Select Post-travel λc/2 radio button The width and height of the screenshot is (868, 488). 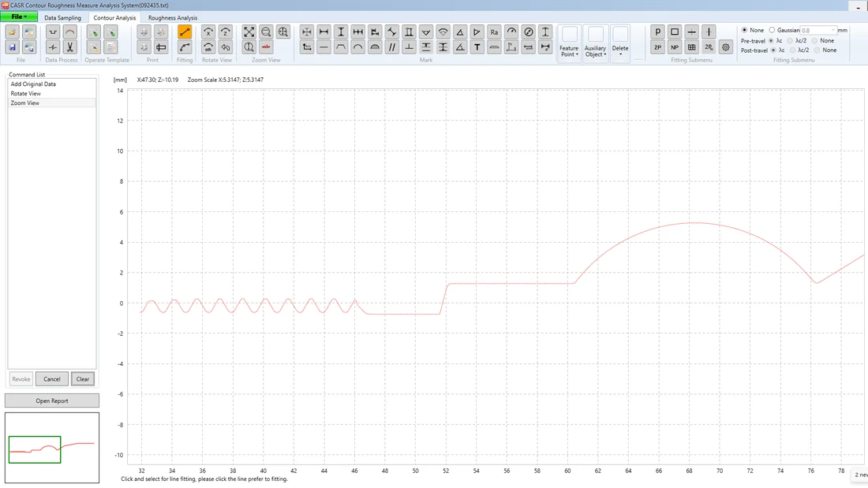[793, 50]
